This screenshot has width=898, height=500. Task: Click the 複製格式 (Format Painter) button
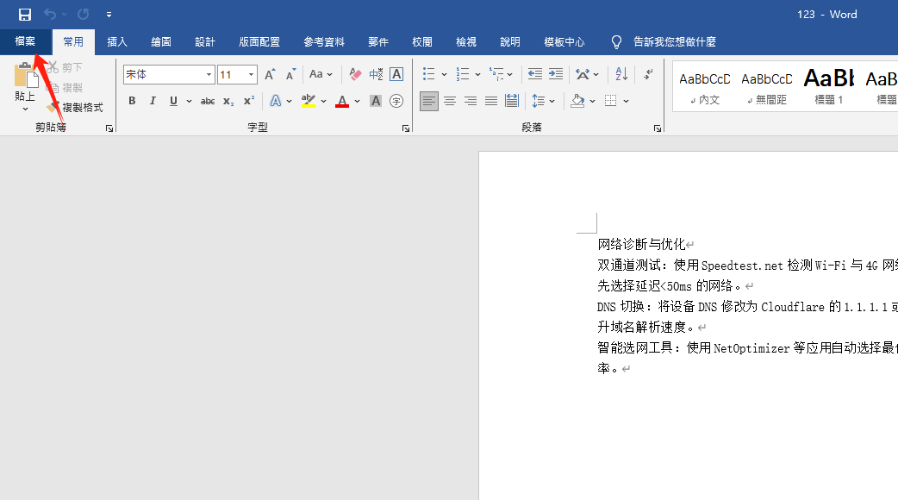[75, 107]
